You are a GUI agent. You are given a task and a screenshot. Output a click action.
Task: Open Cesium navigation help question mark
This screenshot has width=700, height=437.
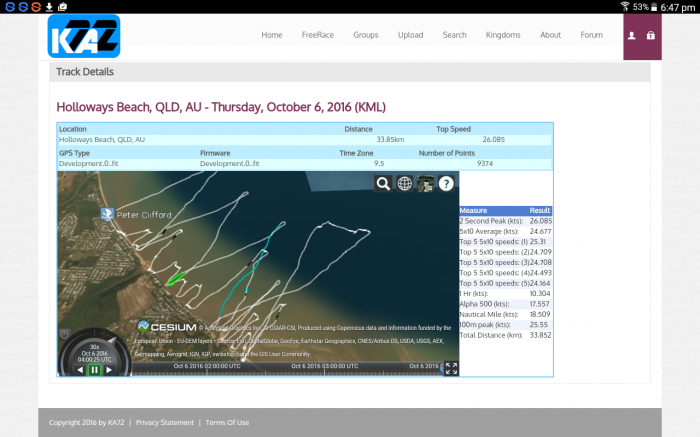point(446,184)
